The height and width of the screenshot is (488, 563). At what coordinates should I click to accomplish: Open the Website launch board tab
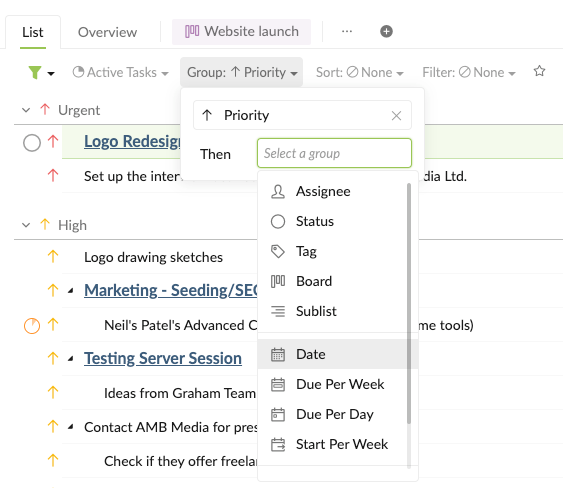[x=241, y=32]
